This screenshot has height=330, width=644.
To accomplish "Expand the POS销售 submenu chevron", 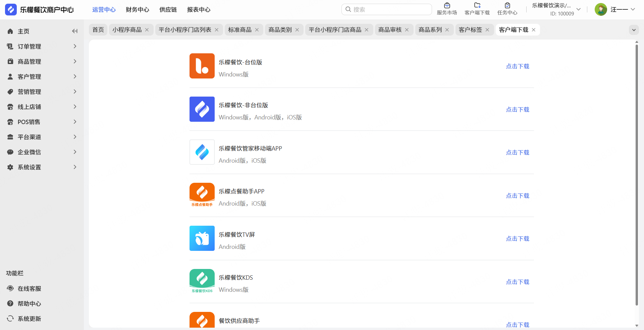I will [75, 122].
